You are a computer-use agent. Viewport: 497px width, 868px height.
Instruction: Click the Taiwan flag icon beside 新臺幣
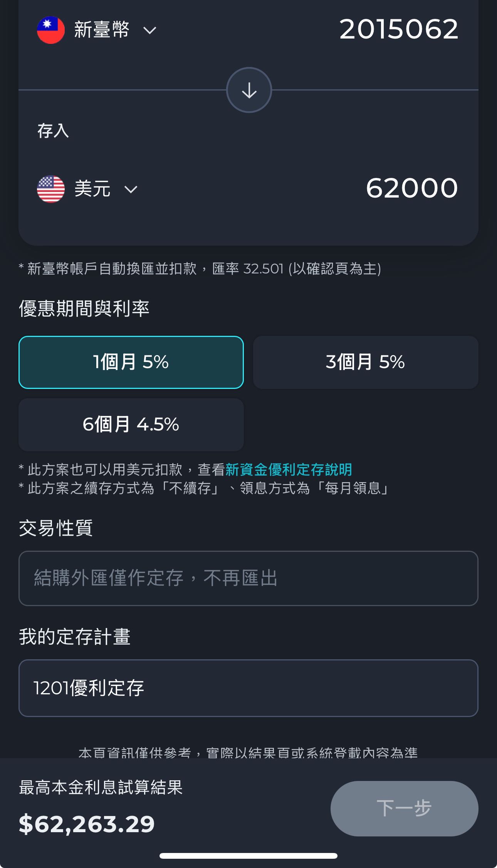pos(50,30)
